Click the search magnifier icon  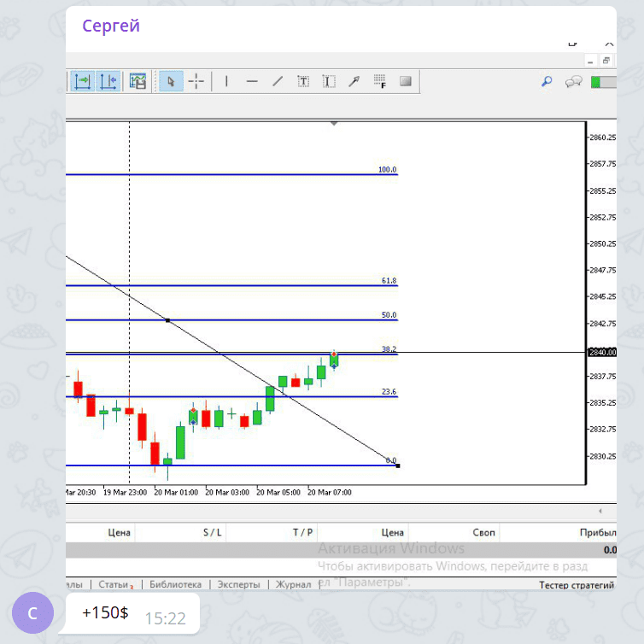547,82
